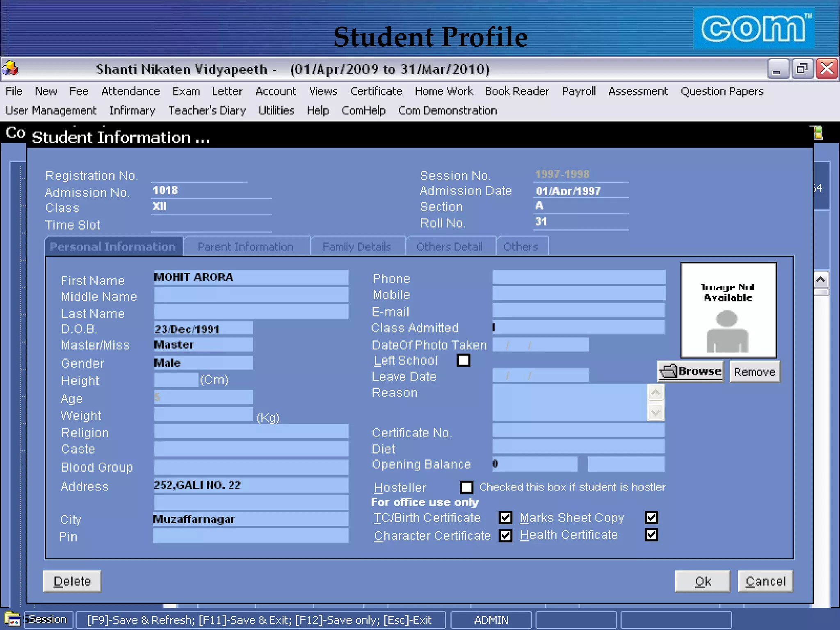The width and height of the screenshot is (840, 630).
Task: Click the Phone input field
Action: point(579,277)
